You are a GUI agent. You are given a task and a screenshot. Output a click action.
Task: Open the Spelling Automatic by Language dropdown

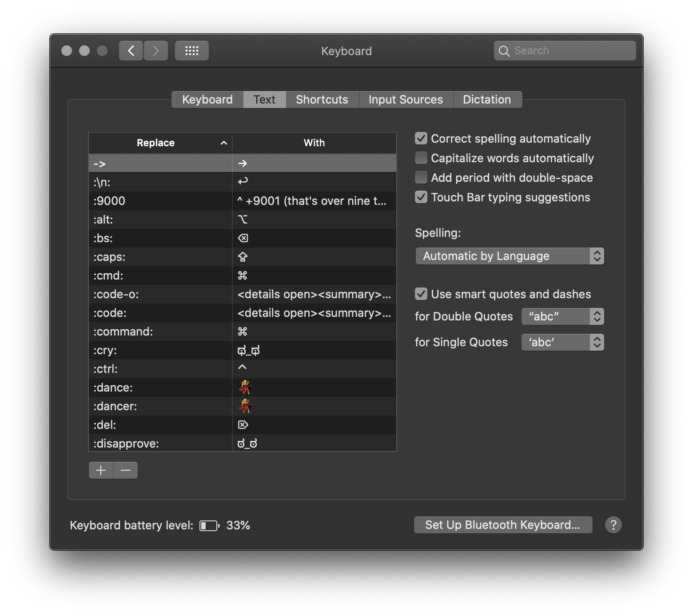[x=510, y=256]
